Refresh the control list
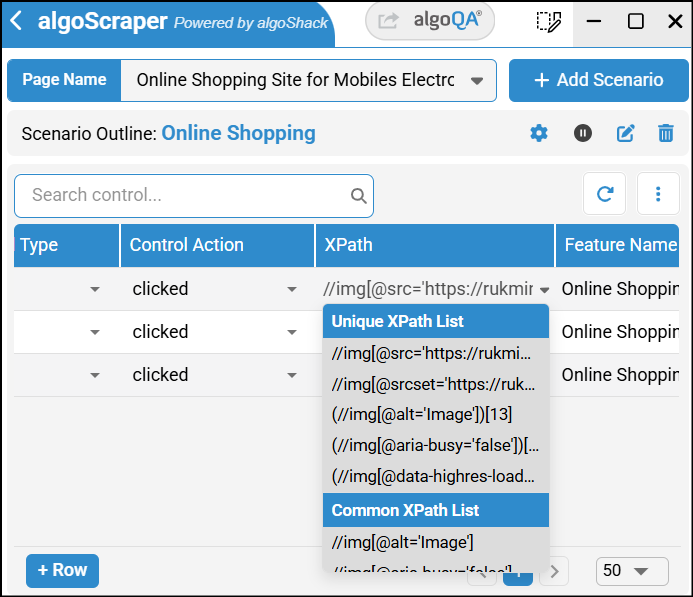 (x=604, y=194)
